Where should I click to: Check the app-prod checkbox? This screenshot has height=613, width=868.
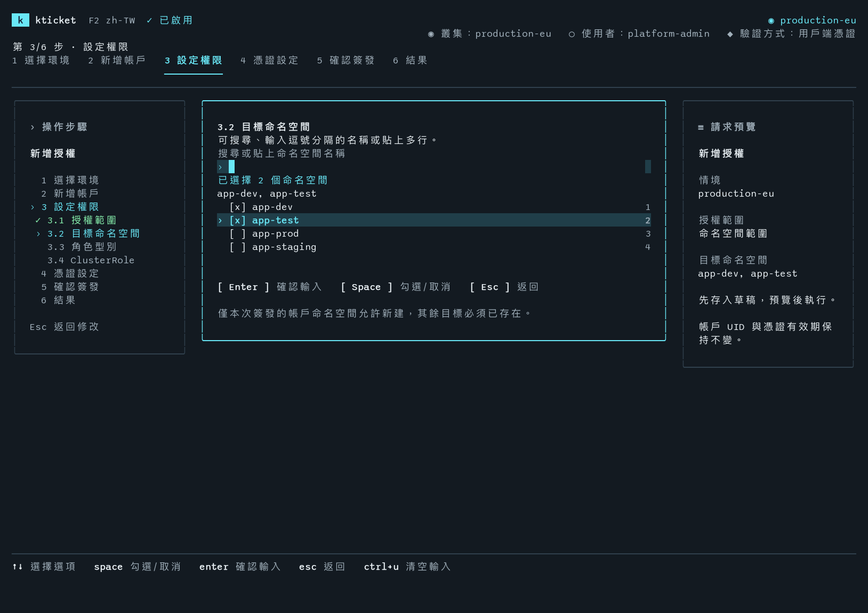tap(237, 233)
